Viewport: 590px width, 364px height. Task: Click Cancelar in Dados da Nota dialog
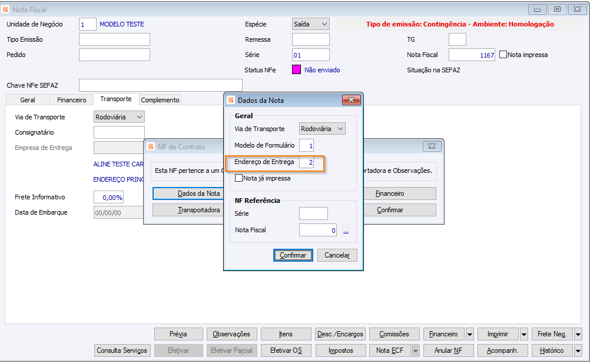point(337,255)
